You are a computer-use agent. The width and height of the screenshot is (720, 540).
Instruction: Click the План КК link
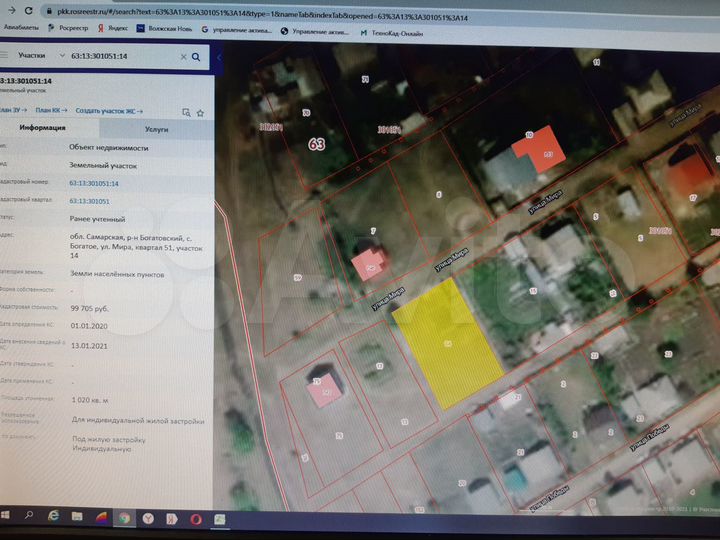pyautogui.click(x=51, y=110)
